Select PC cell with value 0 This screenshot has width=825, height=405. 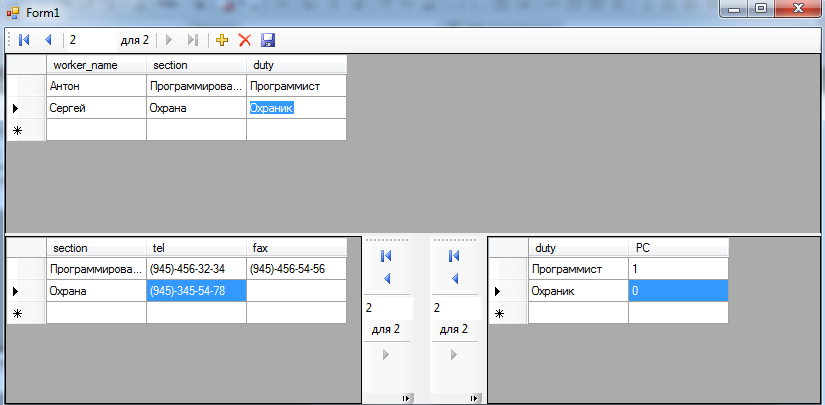coord(678,291)
